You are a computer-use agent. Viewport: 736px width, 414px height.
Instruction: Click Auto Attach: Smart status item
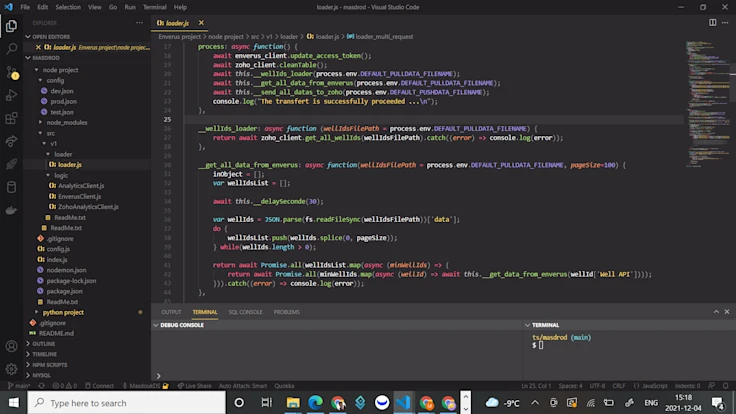pyautogui.click(x=243, y=386)
